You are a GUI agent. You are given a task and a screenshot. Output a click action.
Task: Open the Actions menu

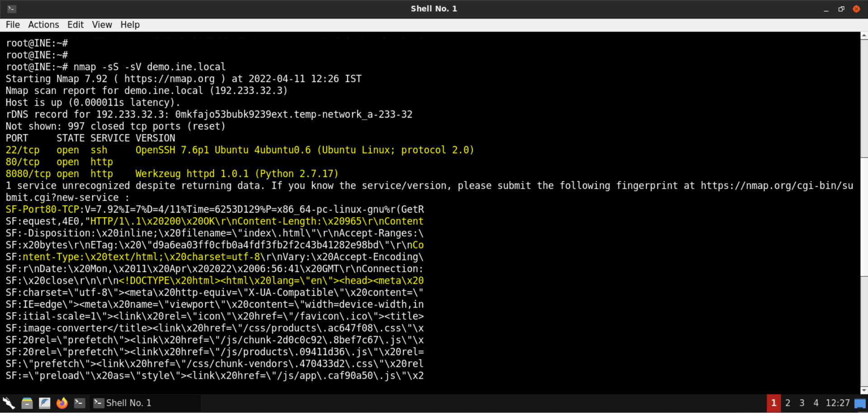click(x=43, y=24)
